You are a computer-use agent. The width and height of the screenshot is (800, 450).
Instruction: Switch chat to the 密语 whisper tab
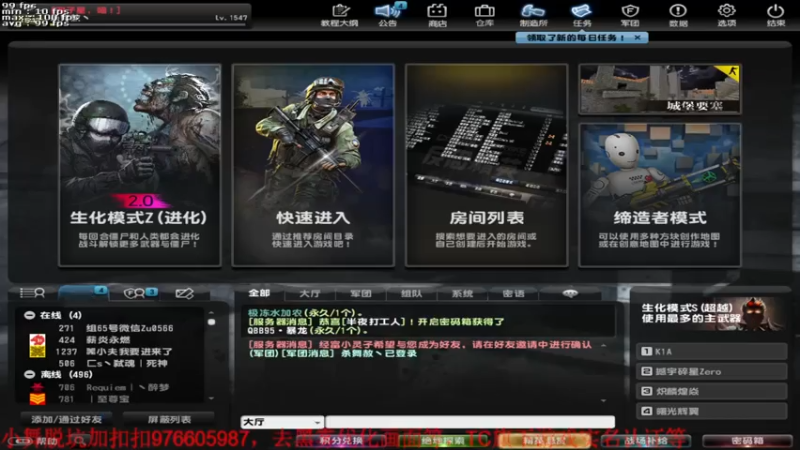coord(513,293)
